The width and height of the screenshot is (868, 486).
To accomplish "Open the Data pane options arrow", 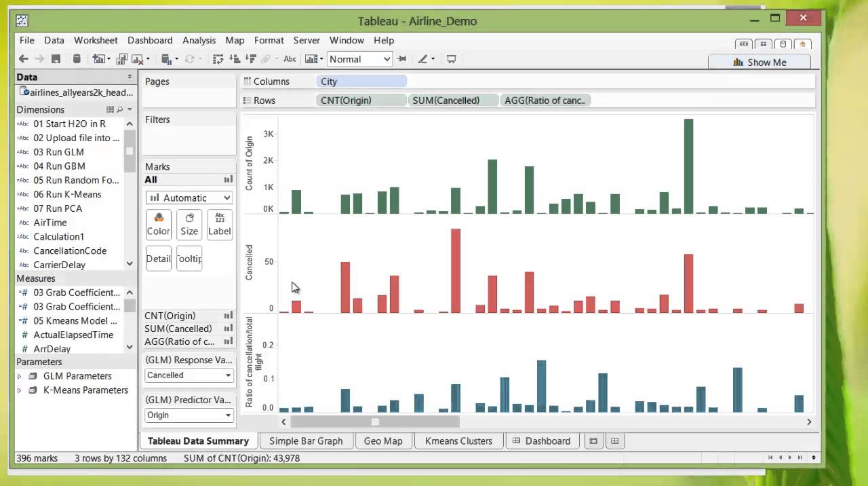I will [x=130, y=77].
